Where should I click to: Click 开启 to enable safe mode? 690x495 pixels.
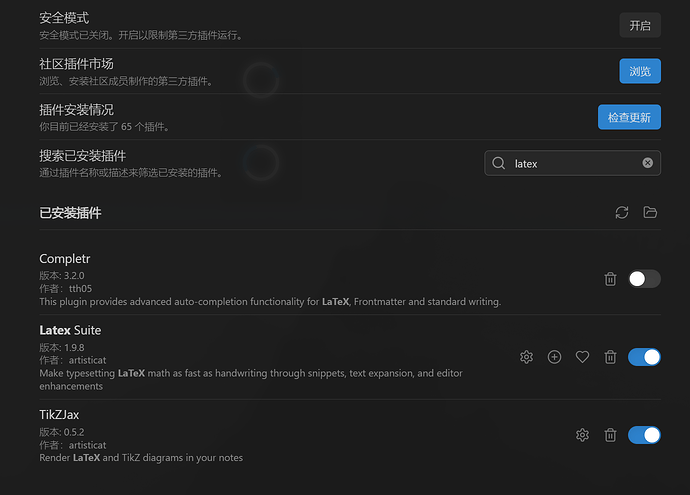pos(640,26)
